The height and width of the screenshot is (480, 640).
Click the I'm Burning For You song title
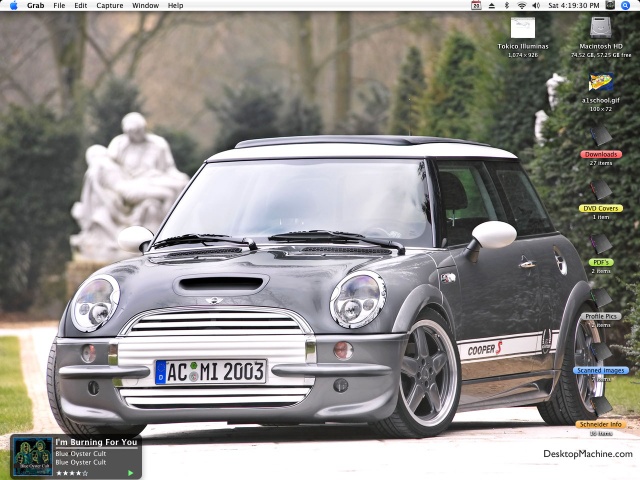click(x=96, y=442)
